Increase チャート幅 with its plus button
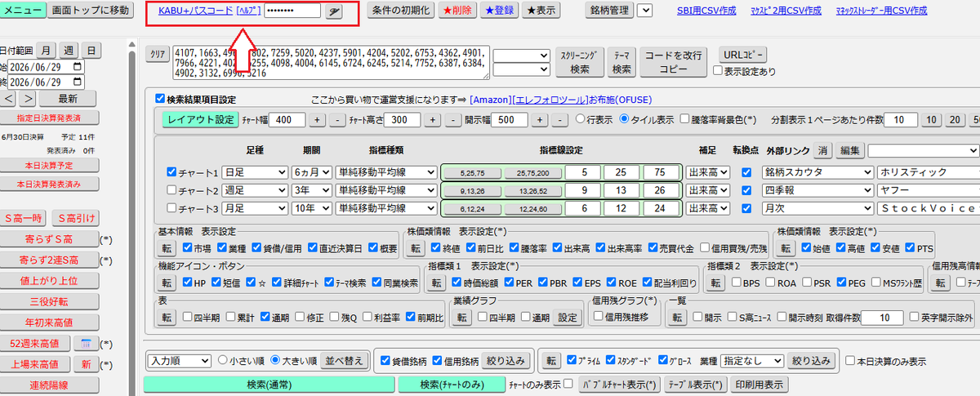 [318, 120]
